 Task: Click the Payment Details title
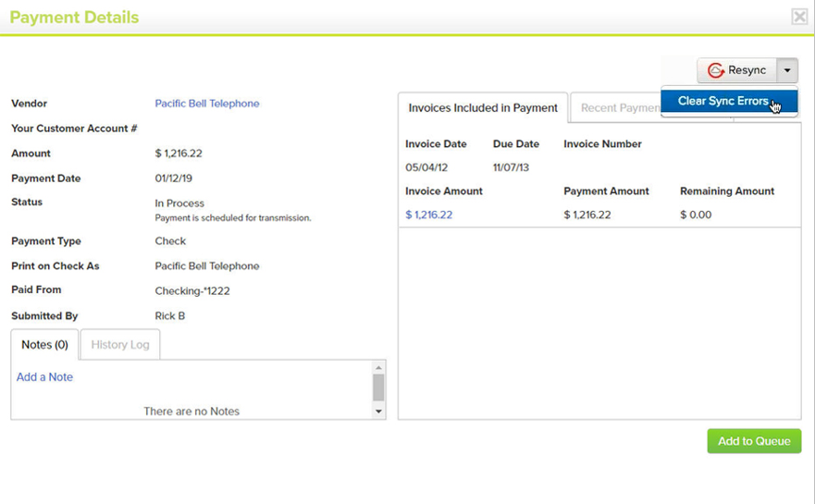tap(74, 18)
